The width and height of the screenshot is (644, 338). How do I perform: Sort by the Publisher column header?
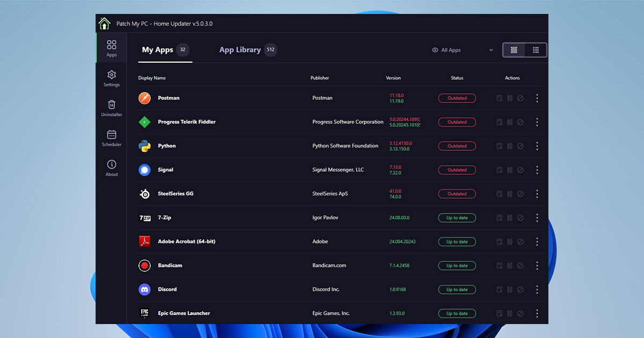[x=320, y=78]
